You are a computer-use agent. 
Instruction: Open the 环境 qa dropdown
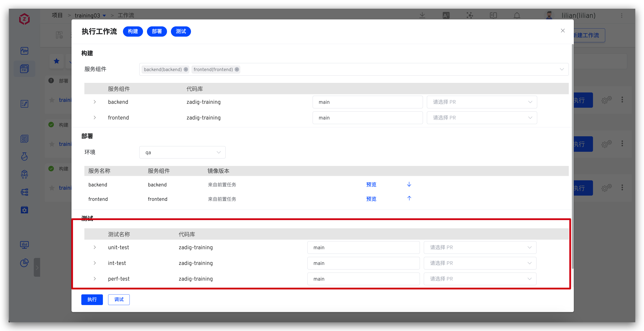tap(182, 152)
